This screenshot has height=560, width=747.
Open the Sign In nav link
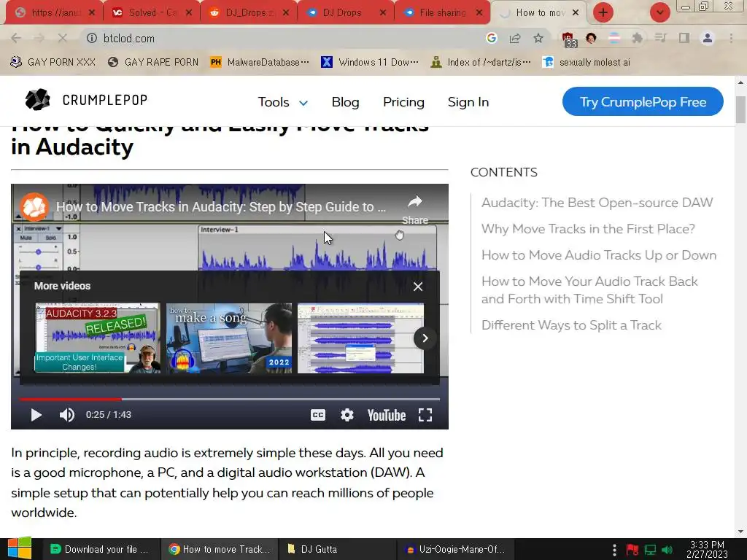(x=468, y=102)
